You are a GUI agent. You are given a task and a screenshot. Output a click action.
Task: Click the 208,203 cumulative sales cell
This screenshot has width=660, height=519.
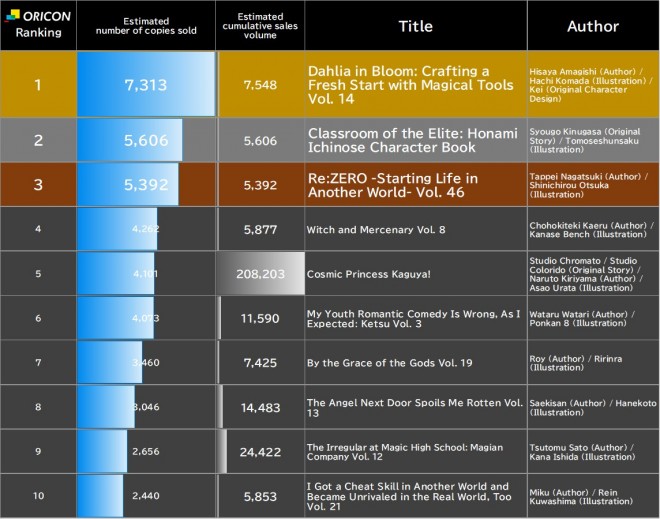click(x=260, y=274)
